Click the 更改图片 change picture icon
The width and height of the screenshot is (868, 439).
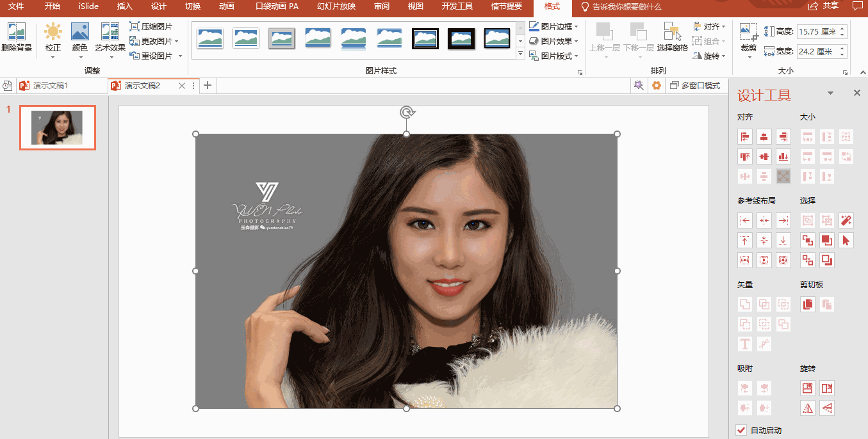pyautogui.click(x=152, y=40)
